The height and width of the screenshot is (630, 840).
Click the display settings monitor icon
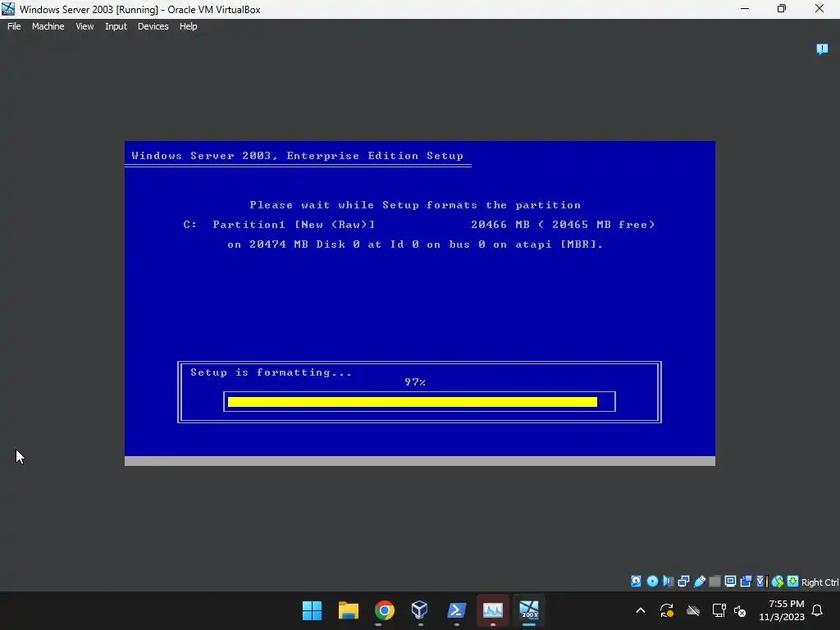coord(730,582)
